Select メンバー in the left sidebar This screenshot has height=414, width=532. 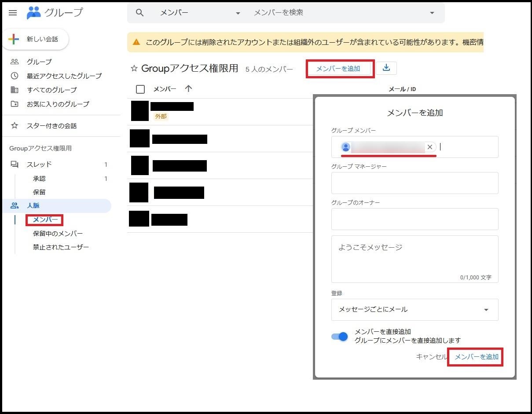[45, 220]
